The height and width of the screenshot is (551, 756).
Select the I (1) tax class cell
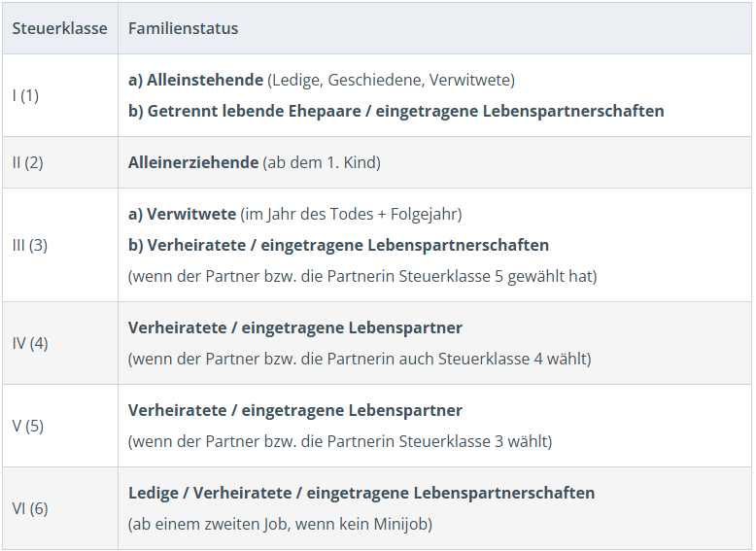(25, 95)
